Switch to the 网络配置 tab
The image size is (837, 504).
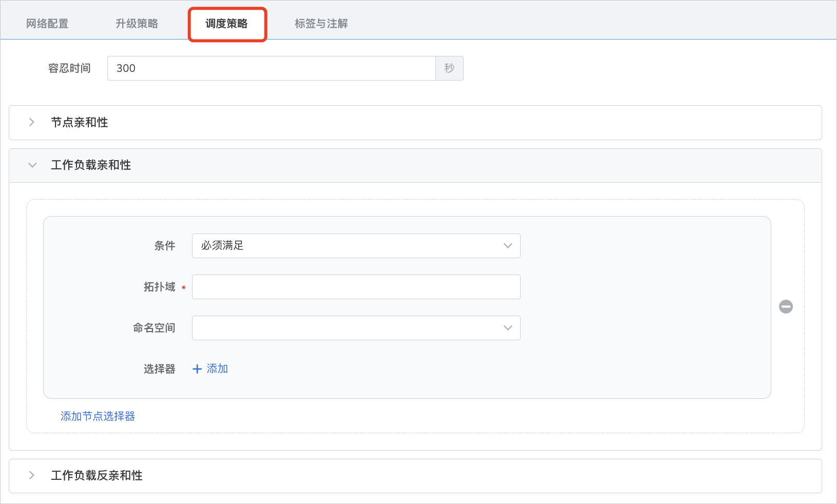[x=47, y=24]
